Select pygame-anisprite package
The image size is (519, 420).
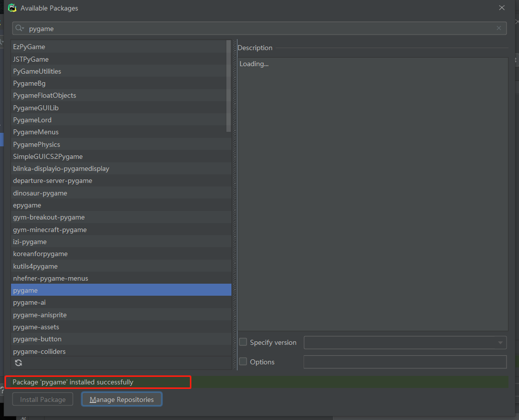(121, 315)
